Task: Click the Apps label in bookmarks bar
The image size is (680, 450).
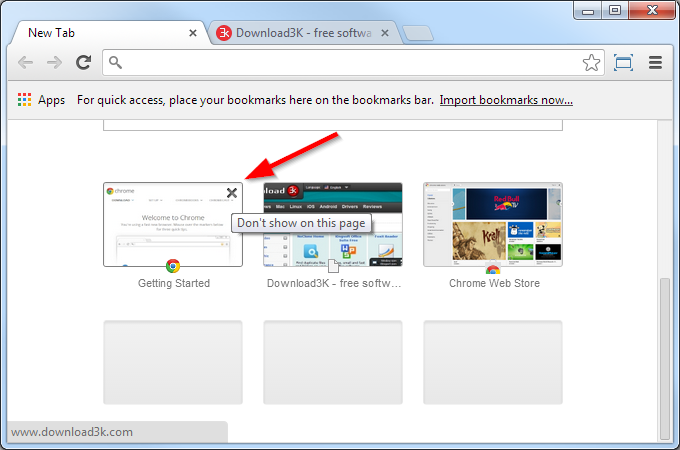Action: (x=52, y=100)
